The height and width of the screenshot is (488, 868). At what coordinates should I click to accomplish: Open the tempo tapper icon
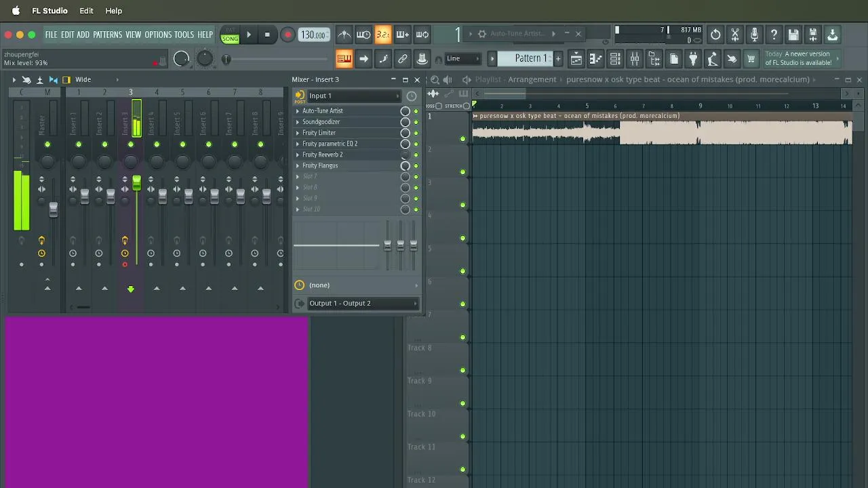[x=713, y=59]
